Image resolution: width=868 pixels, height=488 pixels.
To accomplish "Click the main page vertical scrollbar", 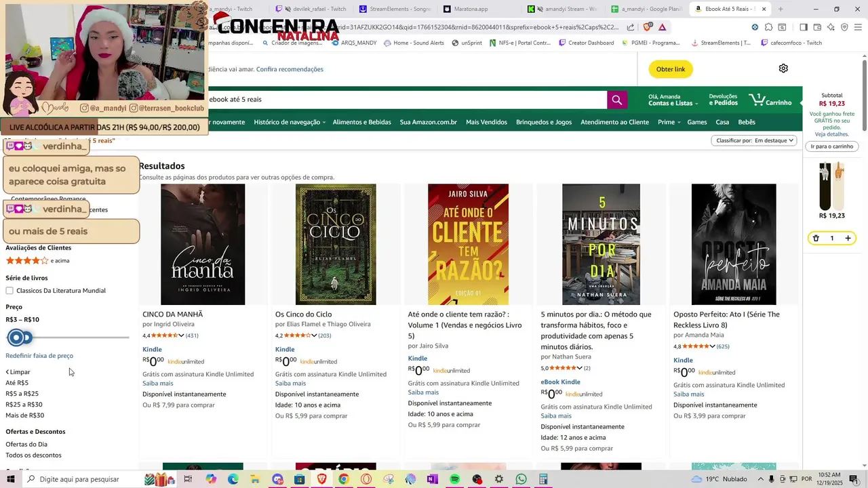I will coord(864,95).
